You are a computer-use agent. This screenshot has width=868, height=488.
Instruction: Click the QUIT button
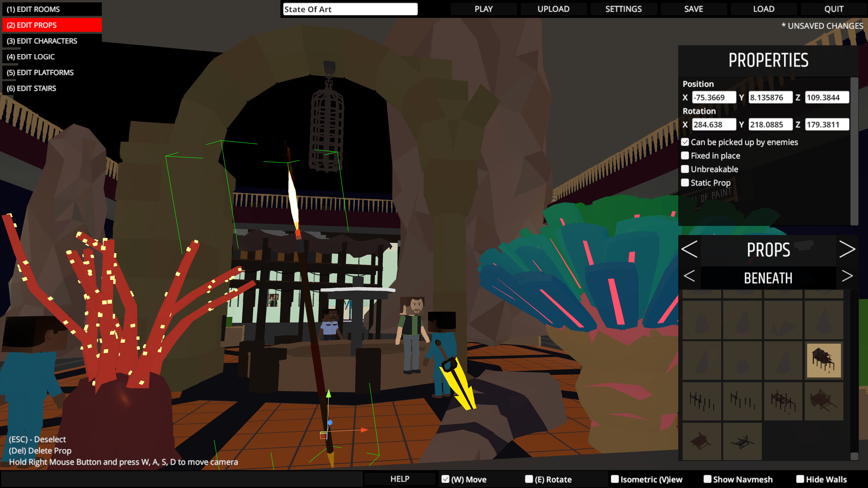834,9
